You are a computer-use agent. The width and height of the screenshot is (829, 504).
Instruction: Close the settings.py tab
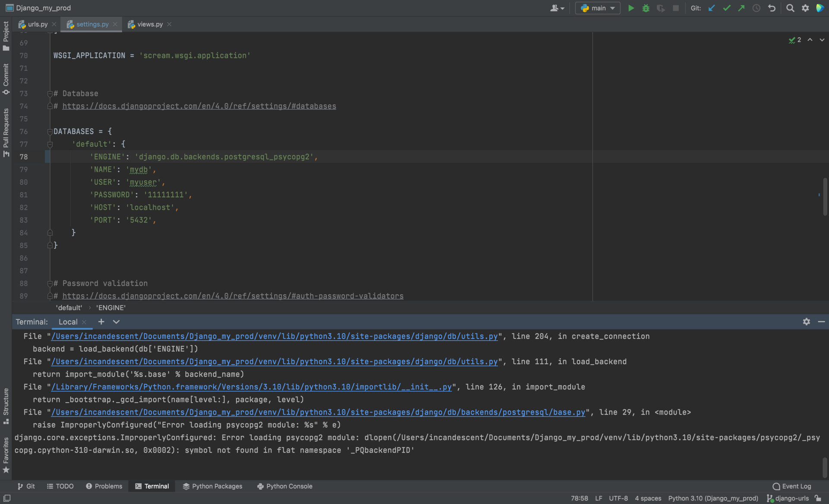115,24
